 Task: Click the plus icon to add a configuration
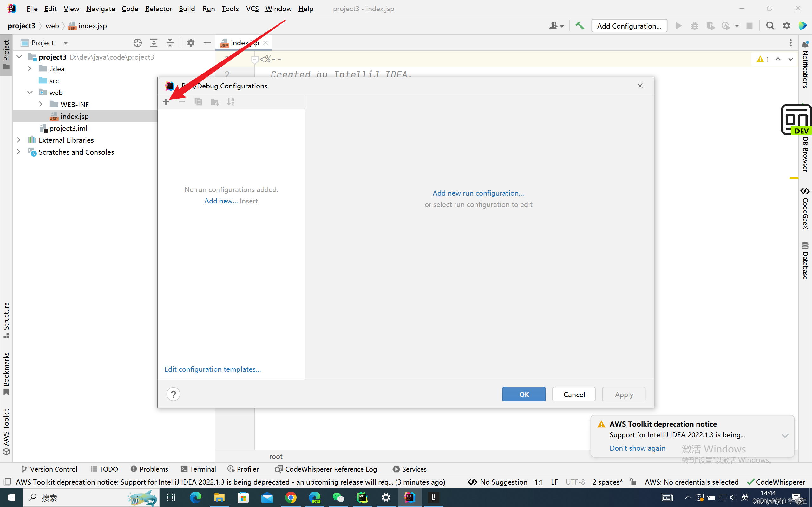166,102
